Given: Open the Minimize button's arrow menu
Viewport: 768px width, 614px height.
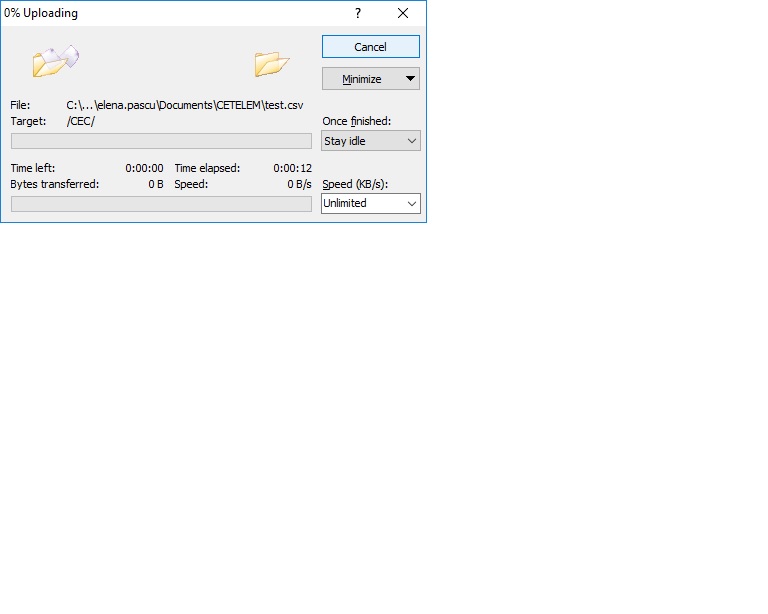Looking at the screenshot, I should click(409, 79).
